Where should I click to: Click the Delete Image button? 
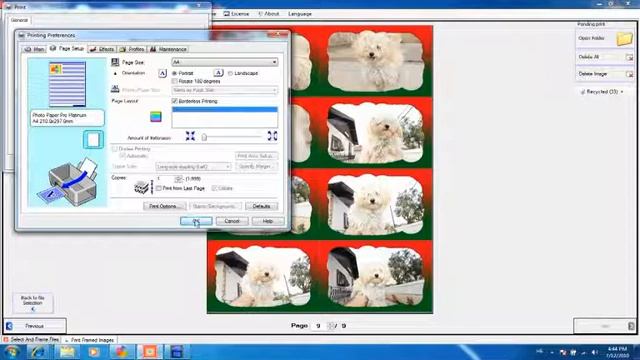click(605, 74)
